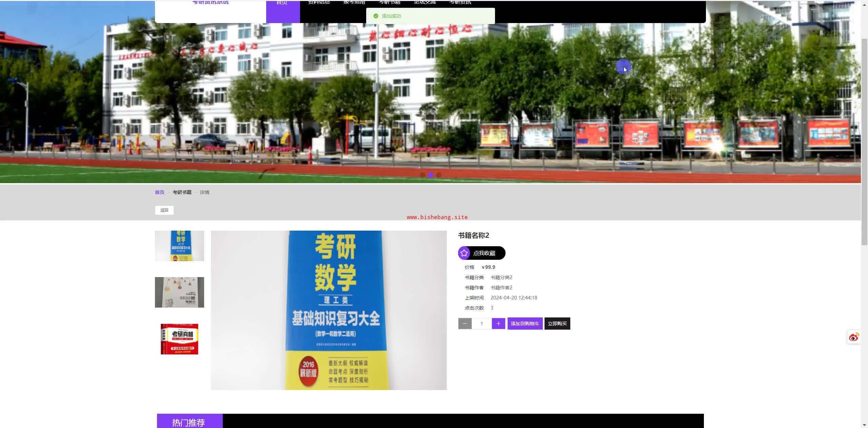The image size is (868, 428).
Task: Select the first carousel indicator dot
Action: pos(422,175)
